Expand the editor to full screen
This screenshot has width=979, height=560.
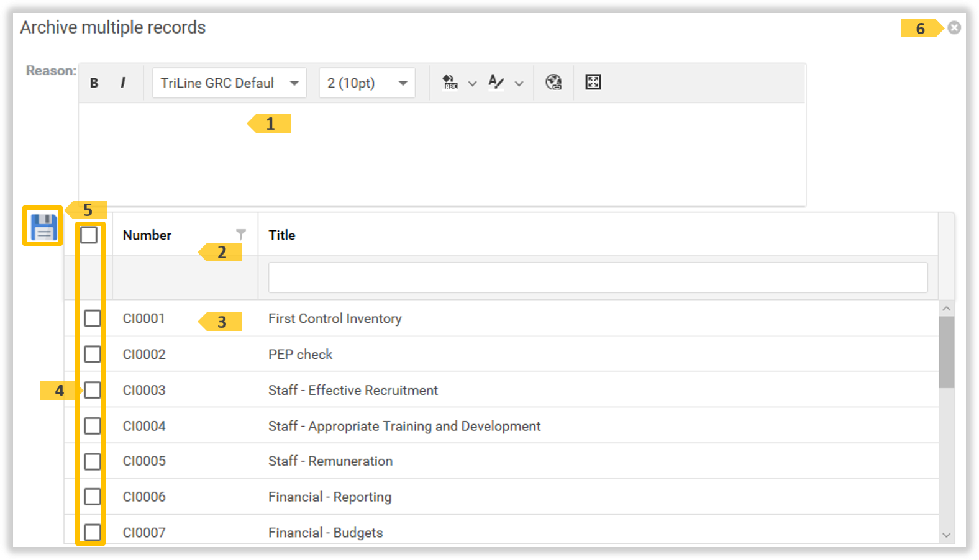(x=593, y=83)
